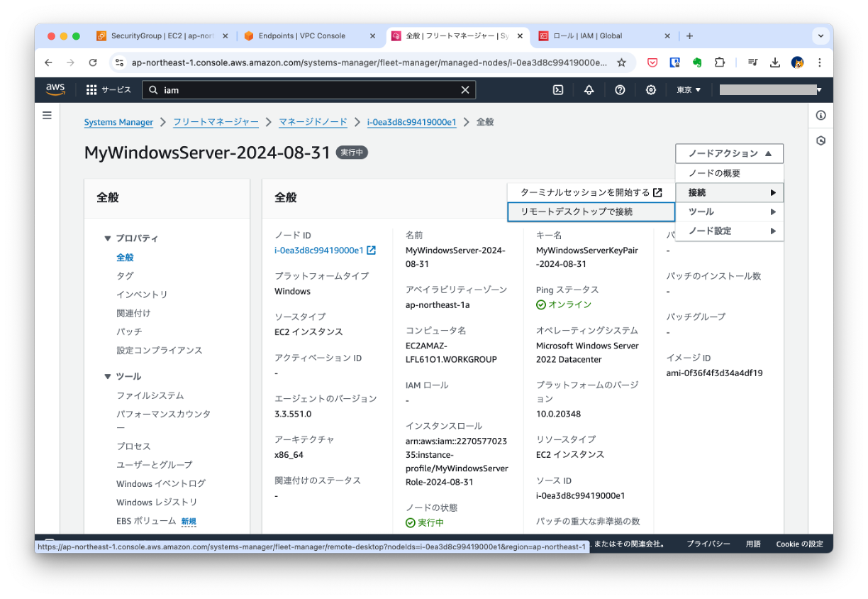Focus the AWS search field containing iam
This screenshot has width=868, height=599.
point(308,90)
